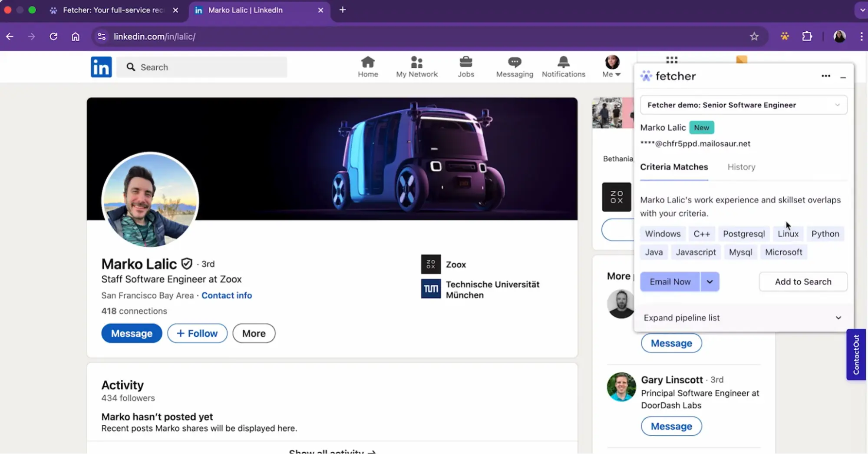The width and height of the screenshot is (868, 454).
Task: Go to the Jobs icon
Action: click(466, 67)
